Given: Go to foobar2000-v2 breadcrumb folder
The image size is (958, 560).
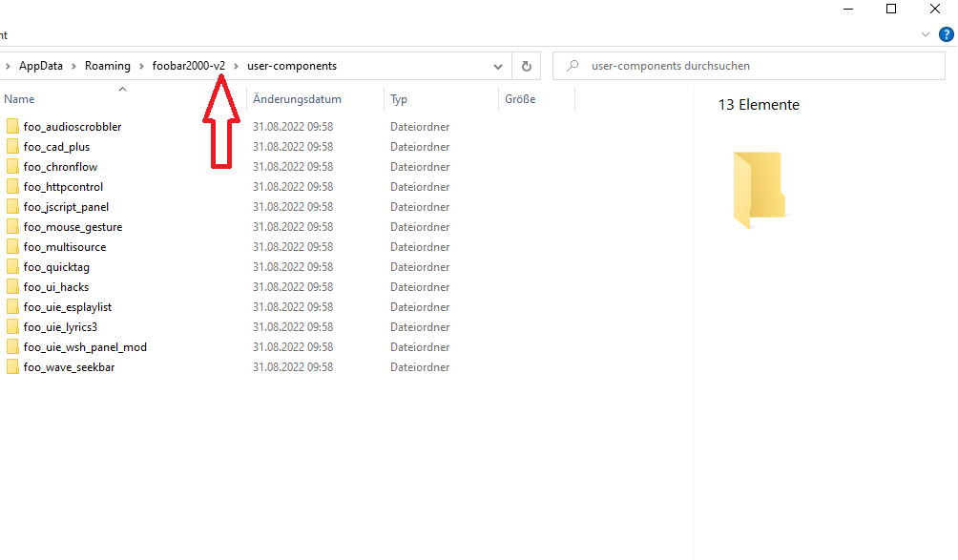Looking at the screenshot, I should [x=189, y=66].
